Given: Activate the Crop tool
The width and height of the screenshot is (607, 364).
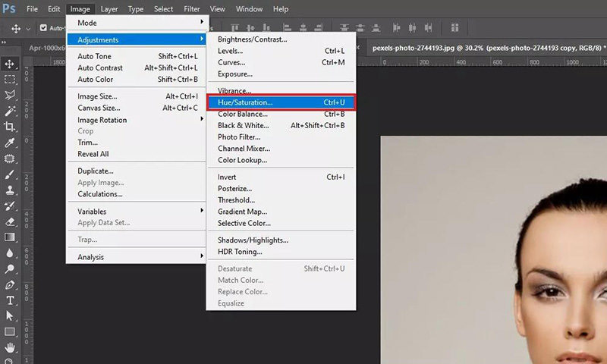Looking at the screenshot, I should 11,127.
